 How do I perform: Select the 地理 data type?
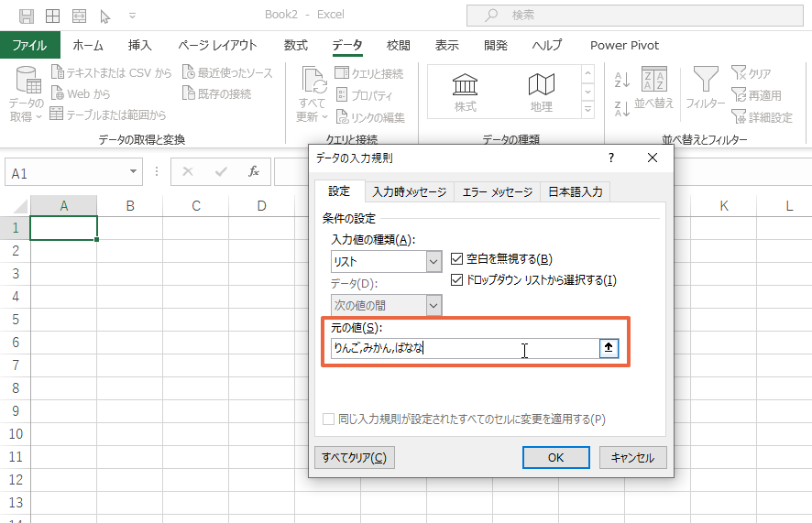click(x=541, y=93)
